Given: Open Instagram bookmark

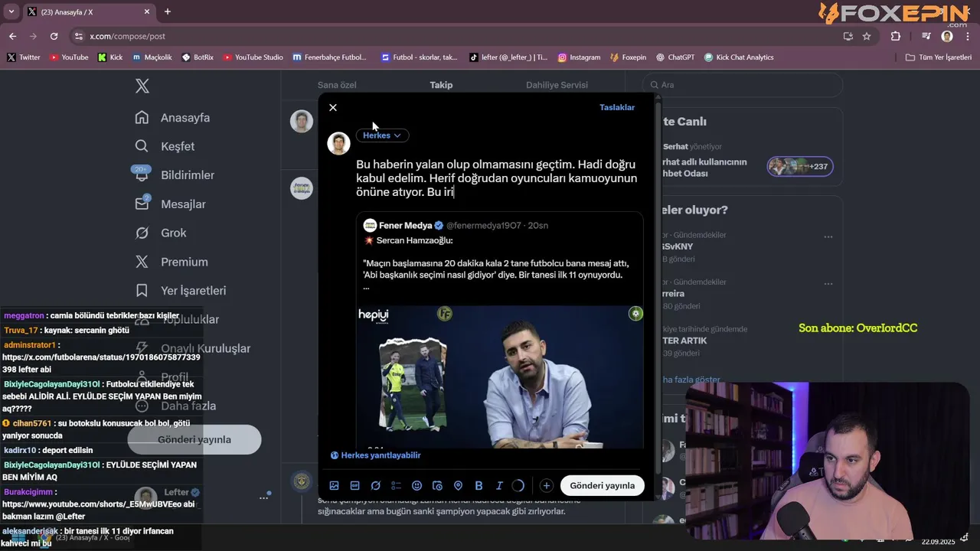Looking at the screenshot, I should (579, 57).
